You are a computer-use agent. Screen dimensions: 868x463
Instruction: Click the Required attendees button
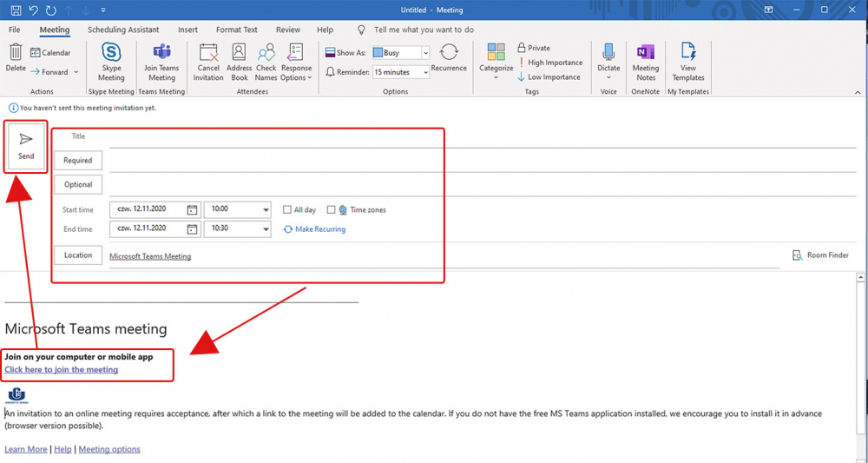[78, 160]
